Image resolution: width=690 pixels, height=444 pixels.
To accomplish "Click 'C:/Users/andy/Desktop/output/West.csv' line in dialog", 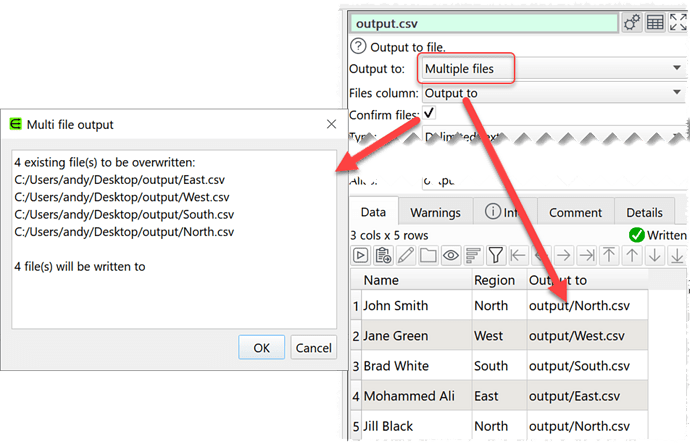I will click(121, 197).
